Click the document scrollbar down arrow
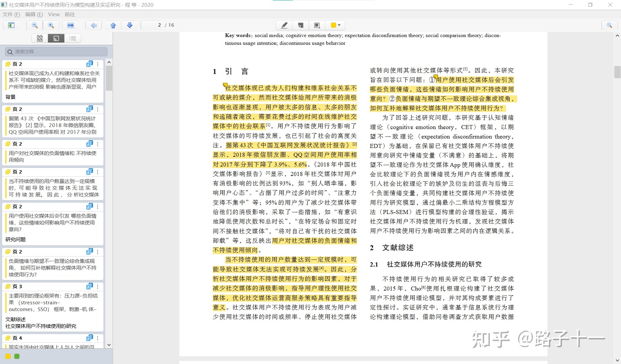The height and width of the screenshot is (364, 621). tap(617, 360)
